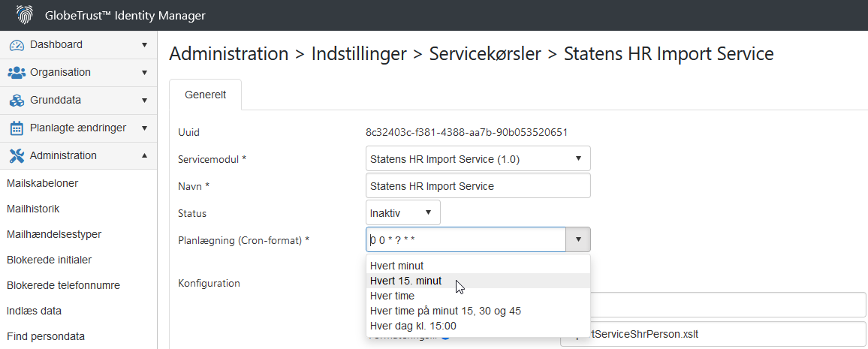
Task: Choose 'Hver dag kl. 15:00' option
Action: 478,326
